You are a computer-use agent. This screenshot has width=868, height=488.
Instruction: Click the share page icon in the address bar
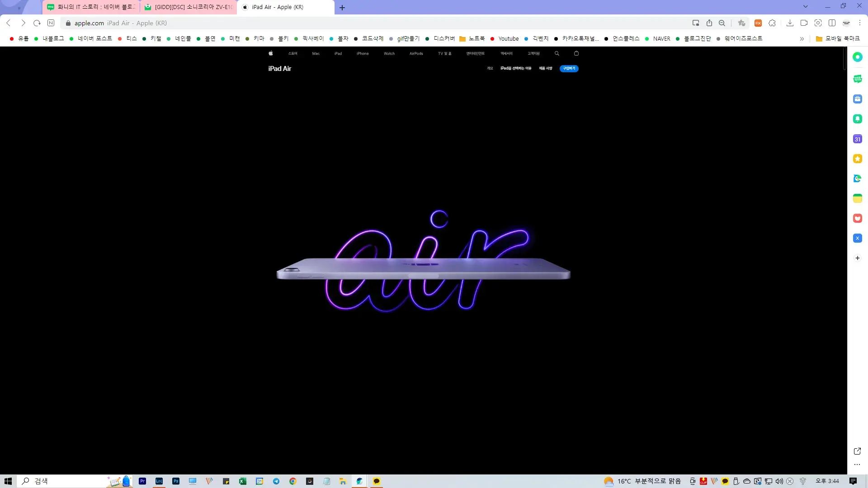click(x=709, y=23)
